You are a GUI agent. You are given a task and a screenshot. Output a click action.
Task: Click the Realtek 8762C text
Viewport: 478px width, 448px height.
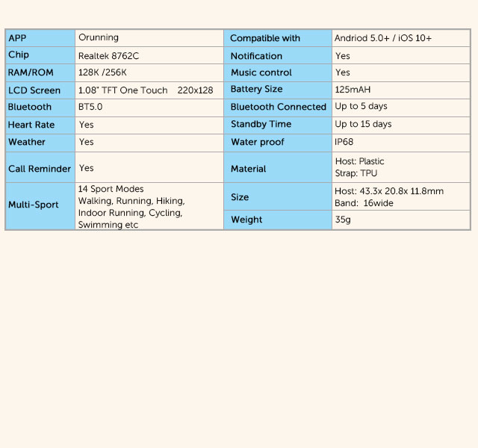point(108,56)
